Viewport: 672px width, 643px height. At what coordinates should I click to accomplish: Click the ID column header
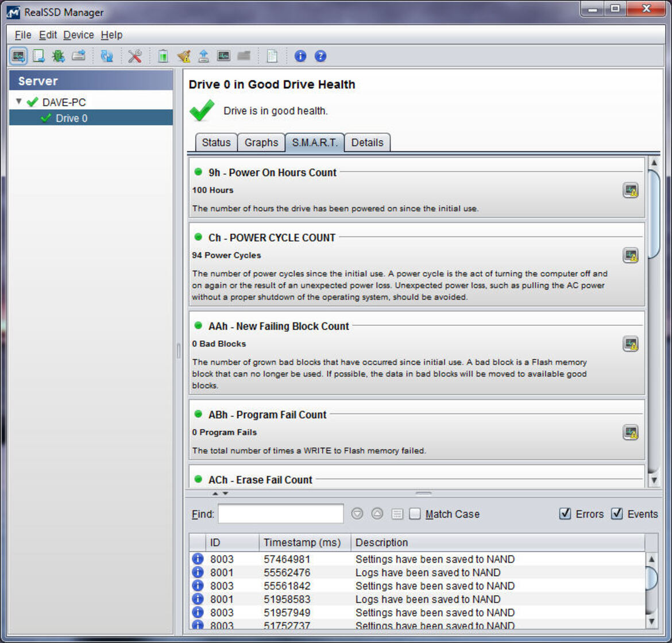pyautogui.click(x=232, y=542)
